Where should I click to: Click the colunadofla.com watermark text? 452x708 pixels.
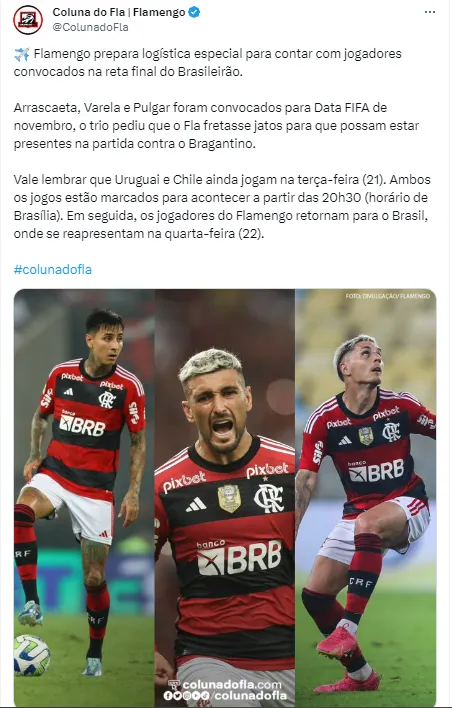click(x=232, y=685)
